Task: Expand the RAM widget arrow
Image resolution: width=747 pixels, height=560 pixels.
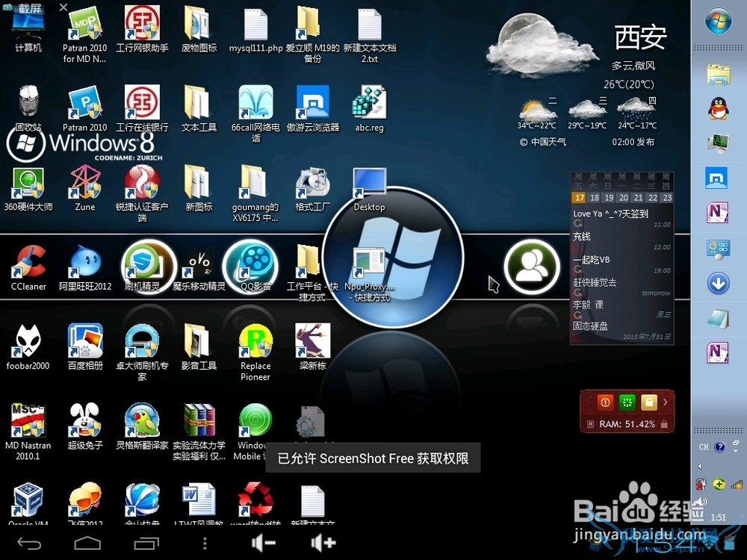Action: click(x=666, y=402)
